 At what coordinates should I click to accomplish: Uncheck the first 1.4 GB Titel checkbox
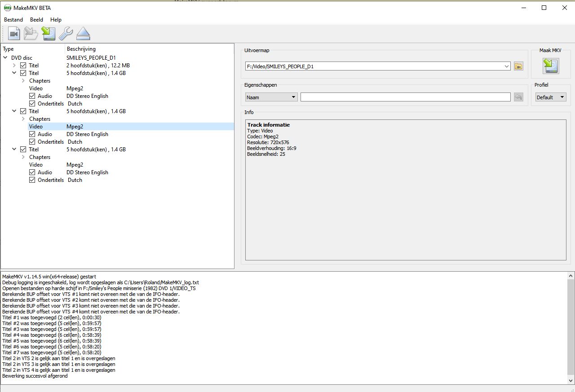pyautogui.click(x=23, y=73)
